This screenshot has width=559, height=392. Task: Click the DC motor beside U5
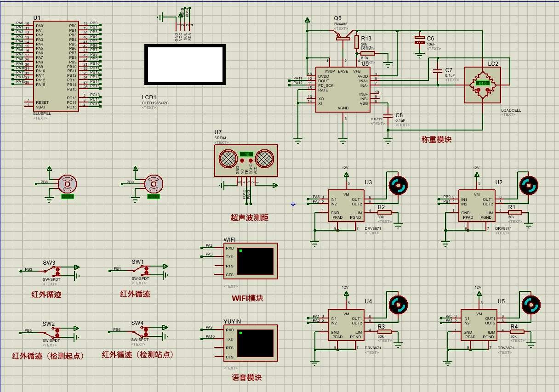pyautogui.click(x=531, y=304)
